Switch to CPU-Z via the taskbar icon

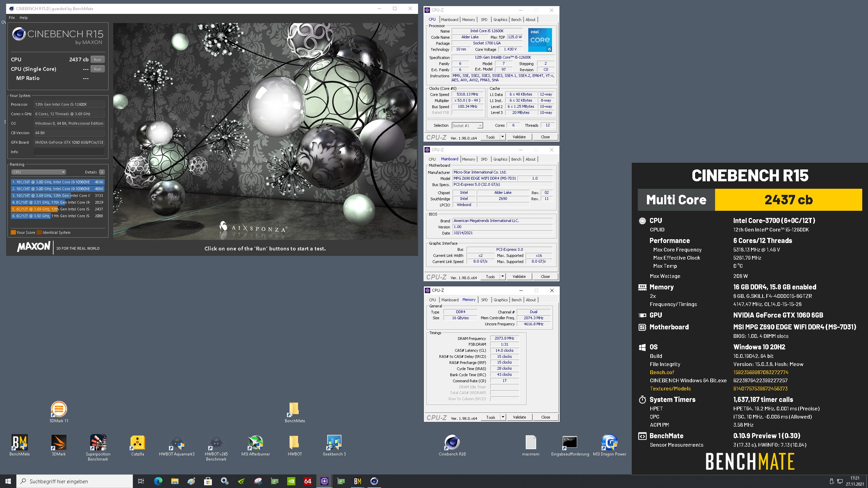324,481
